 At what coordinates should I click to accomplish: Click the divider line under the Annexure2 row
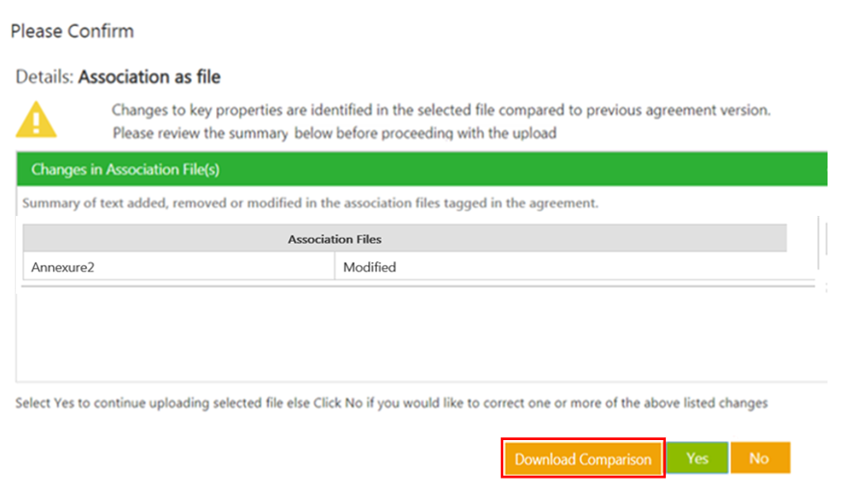click(x=400, y=285)
